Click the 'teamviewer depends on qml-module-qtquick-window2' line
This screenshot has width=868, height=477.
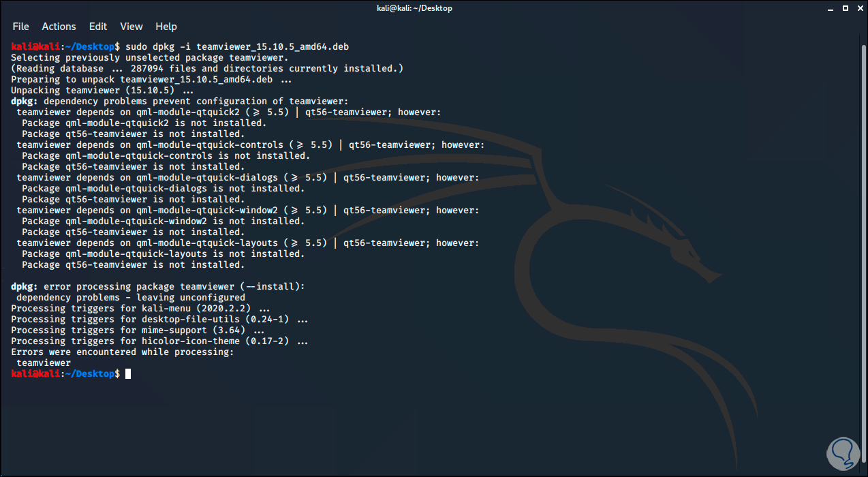tap(248, 210)
